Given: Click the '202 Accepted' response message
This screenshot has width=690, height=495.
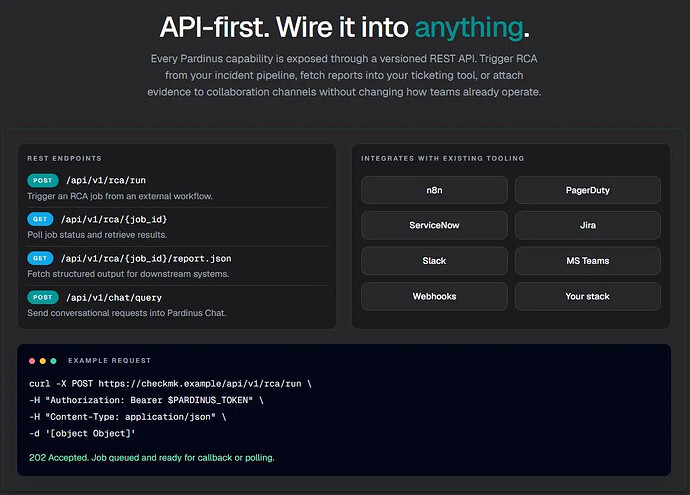Looking at the screenshot, I should (152, 458).
